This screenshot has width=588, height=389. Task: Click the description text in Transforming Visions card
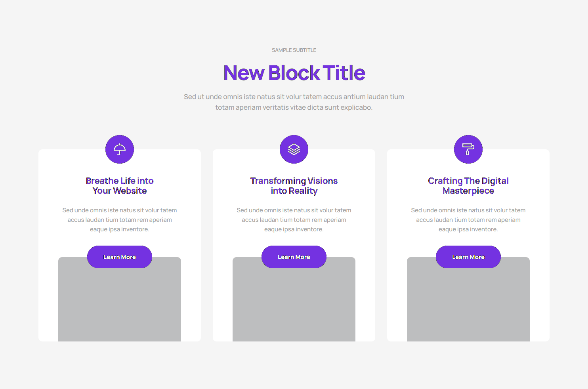click(x=294, y=220)
